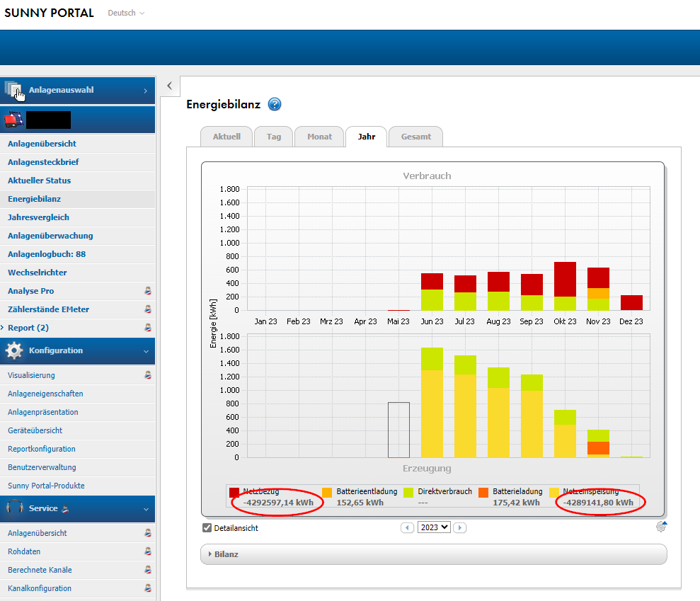Click the user icon next to Analyse Pro
The image size is (700, 601).
click(x=148, y=291)
